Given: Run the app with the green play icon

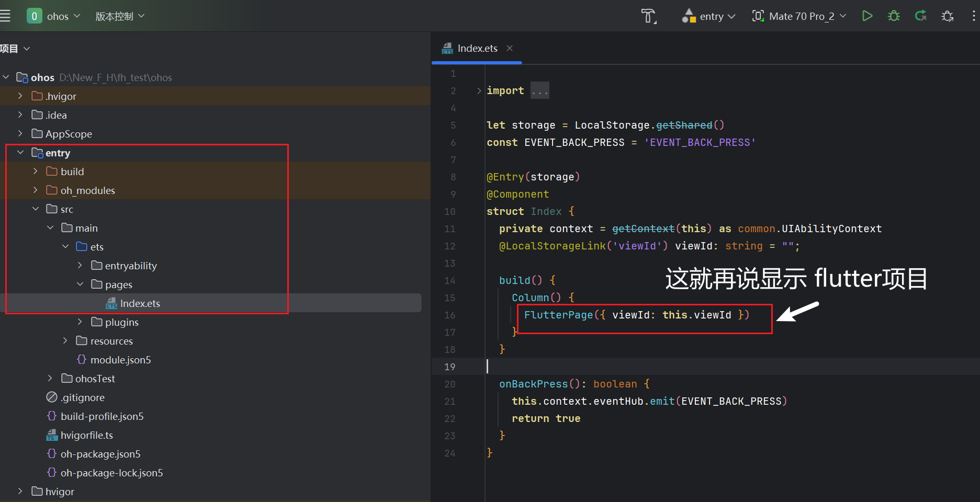Looking at the screenshot, I should [x=867, y=16].
